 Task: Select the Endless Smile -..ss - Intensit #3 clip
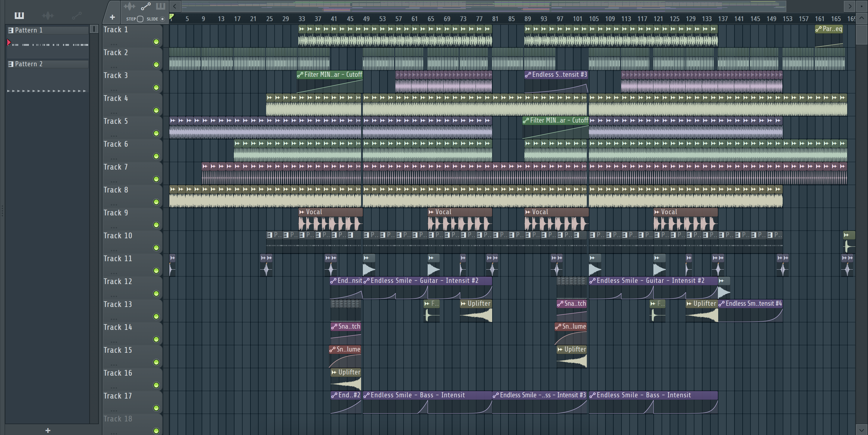(x=540, y=402)
